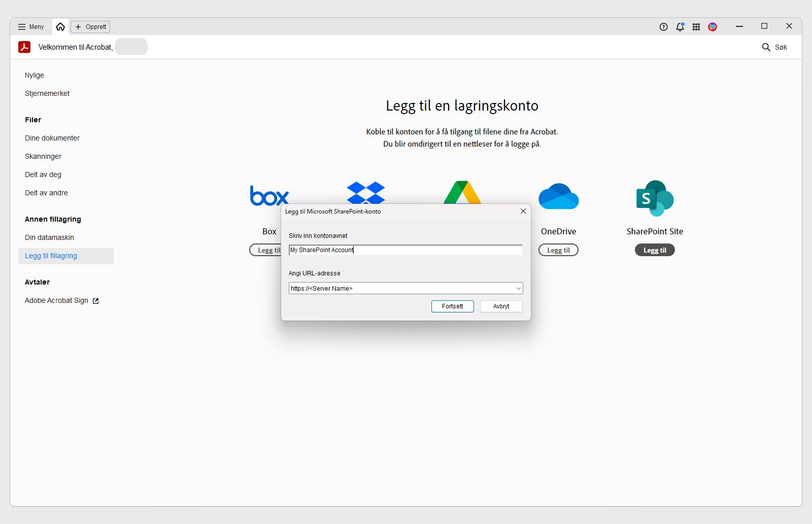
Task: Open Adobe Acrobat Sign external link
Action: (57, 300)
